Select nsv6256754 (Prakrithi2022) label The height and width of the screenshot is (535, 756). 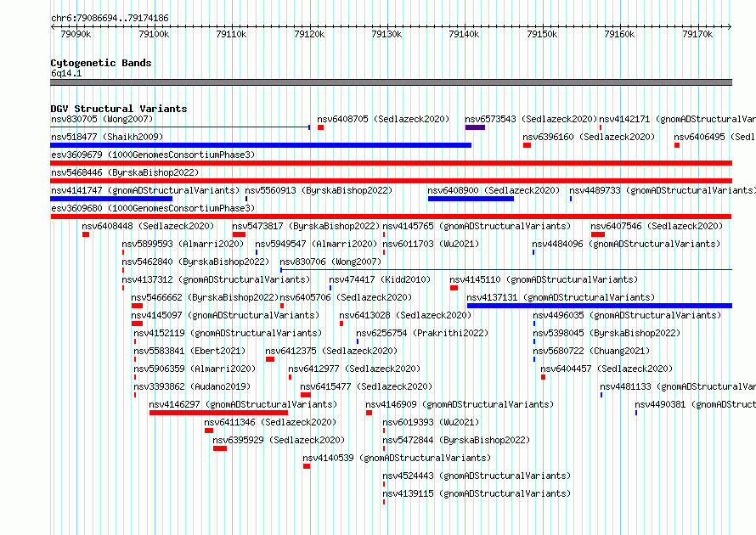[x=422, y=333]
